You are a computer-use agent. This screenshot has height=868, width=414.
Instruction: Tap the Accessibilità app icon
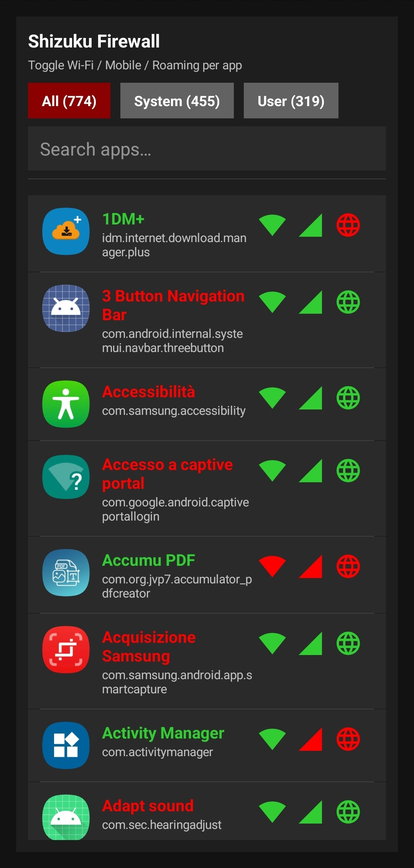(x=66, y=404)
